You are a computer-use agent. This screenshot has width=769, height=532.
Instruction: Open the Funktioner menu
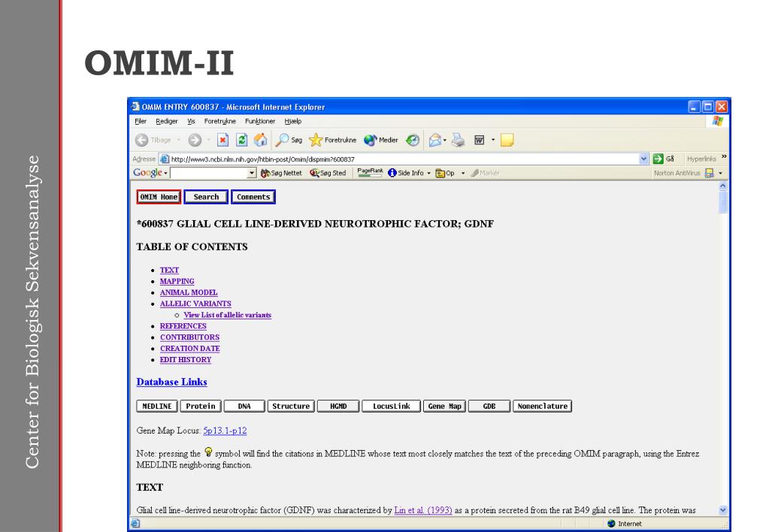[x=260, y=121]
